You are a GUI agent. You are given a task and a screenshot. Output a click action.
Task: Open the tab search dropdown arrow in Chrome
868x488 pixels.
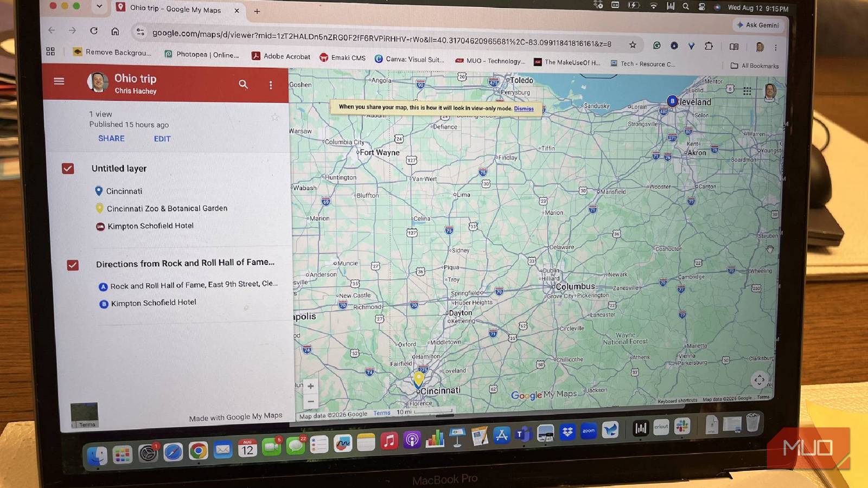click(x=99, y=7)
